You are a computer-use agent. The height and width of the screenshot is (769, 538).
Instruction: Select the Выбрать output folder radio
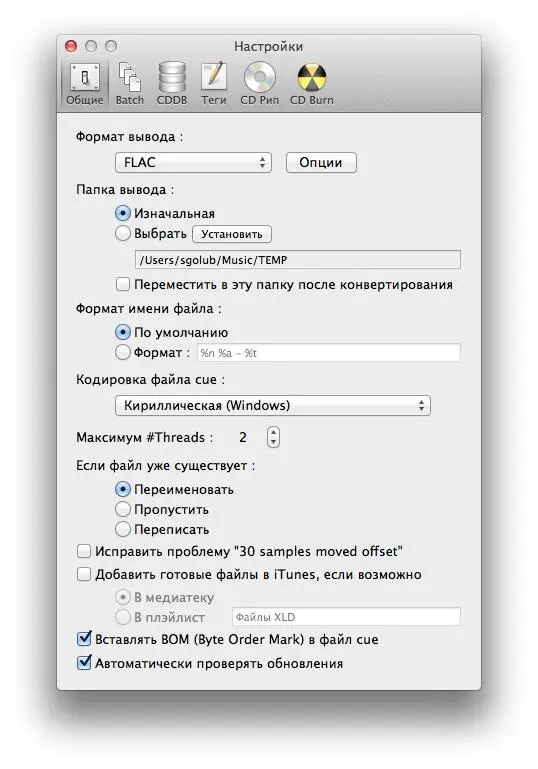pos(123,233)
